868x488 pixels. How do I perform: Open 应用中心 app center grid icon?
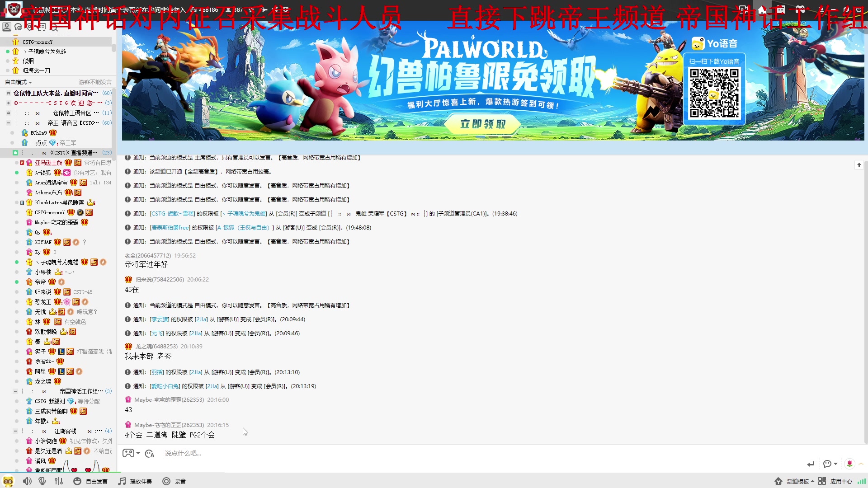[x=822, y=481]
